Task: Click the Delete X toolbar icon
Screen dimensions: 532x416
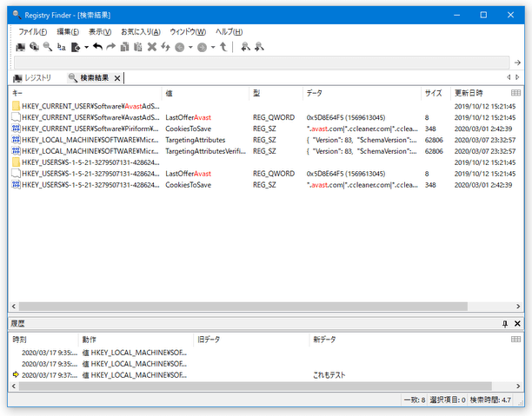Action: [x=152, y=47]
